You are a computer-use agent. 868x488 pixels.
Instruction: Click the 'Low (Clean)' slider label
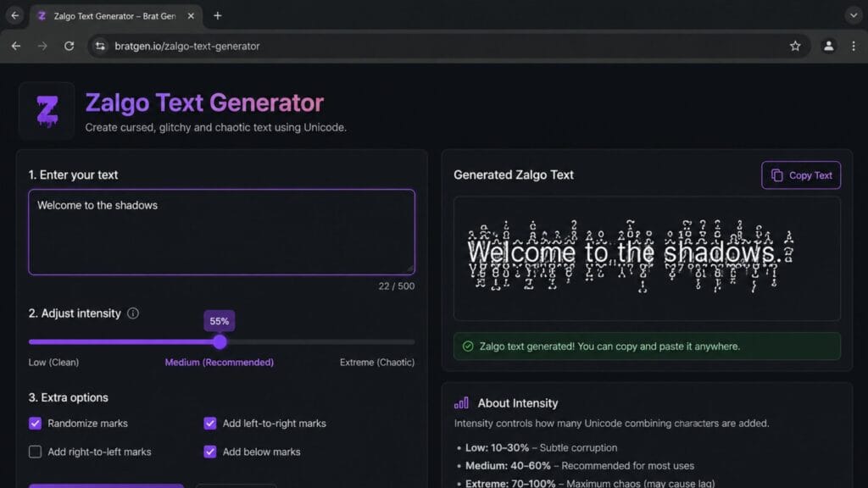(x=53, y=363)
